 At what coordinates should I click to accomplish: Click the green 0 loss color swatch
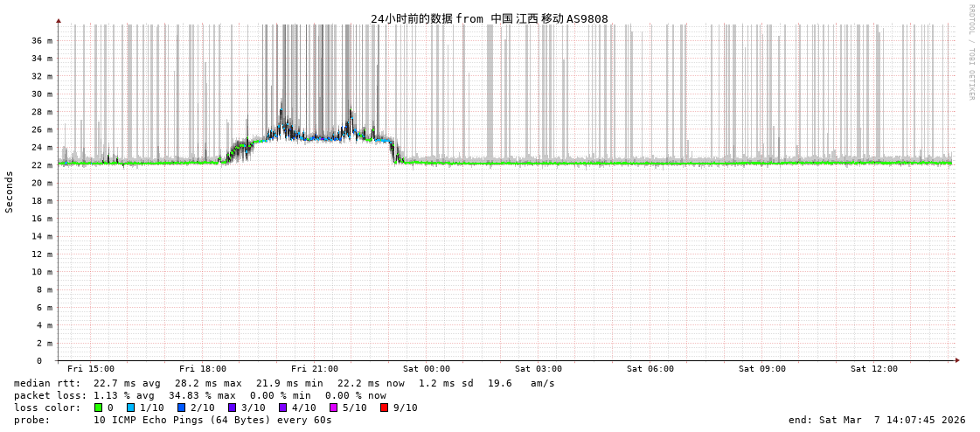tap(99, 408)
